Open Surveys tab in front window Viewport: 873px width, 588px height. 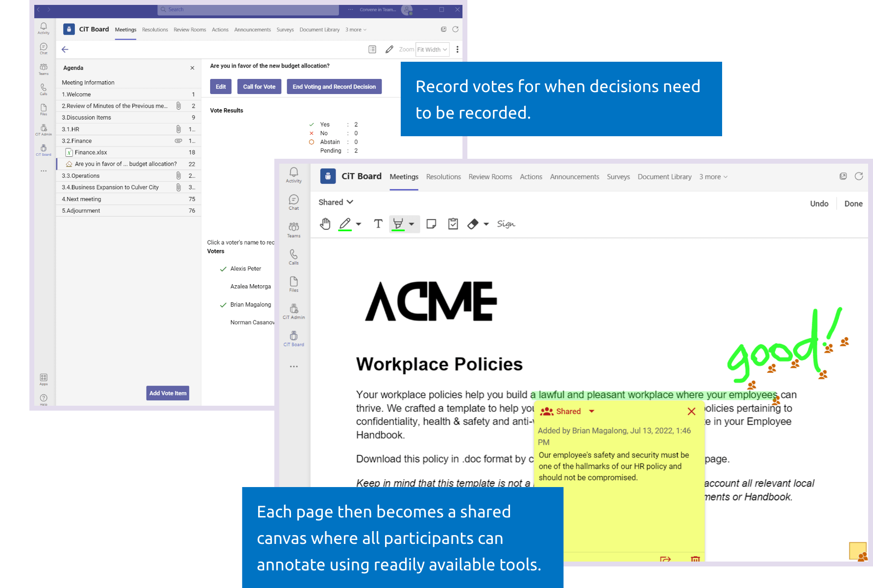(x=618, y=177)
